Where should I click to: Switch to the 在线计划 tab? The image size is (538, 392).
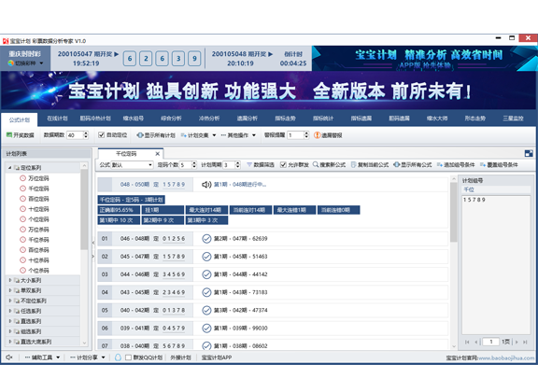57,119
